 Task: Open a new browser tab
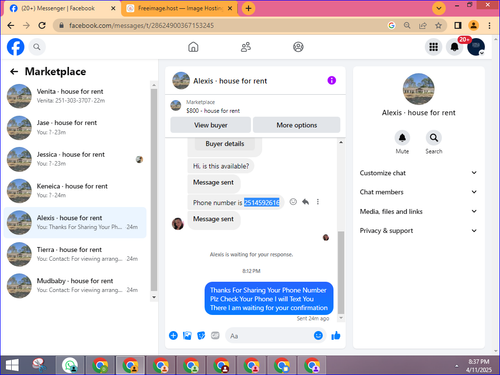click(x=248, y=8)
